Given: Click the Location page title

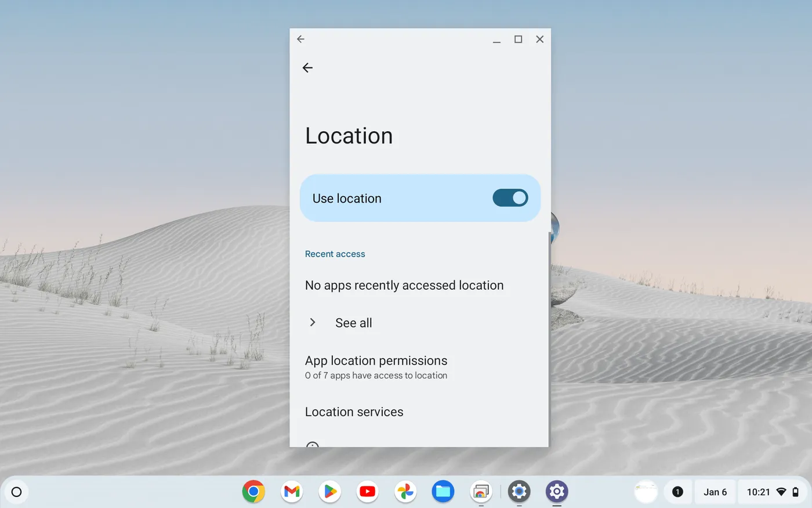Looking at the screenshot, I should tap(349, 136).
